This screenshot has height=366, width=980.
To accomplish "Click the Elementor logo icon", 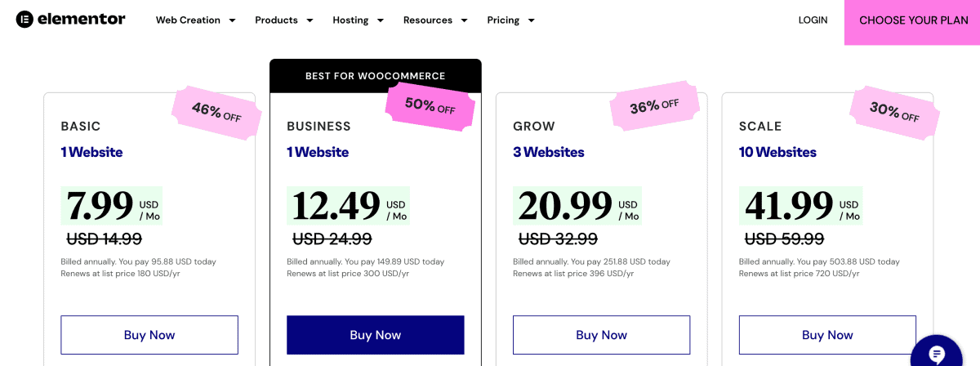I will (24, 20).
